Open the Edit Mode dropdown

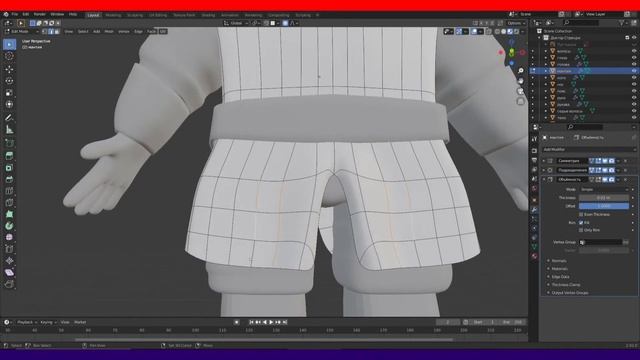[22, 31]
